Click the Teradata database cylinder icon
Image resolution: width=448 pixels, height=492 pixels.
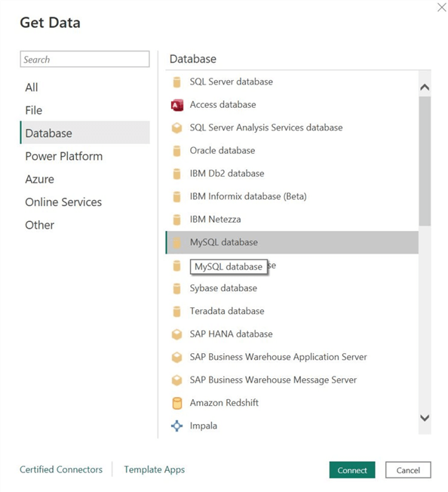[176, 311]
